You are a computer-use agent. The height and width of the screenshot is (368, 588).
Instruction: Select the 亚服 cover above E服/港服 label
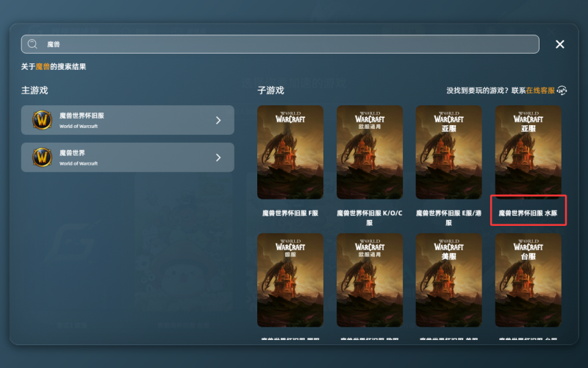449,152
